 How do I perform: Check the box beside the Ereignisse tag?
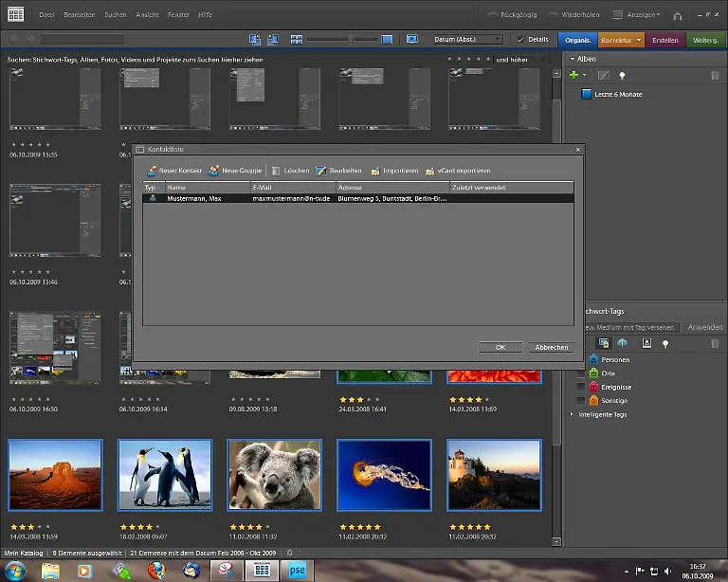click(x=581, y=387)
